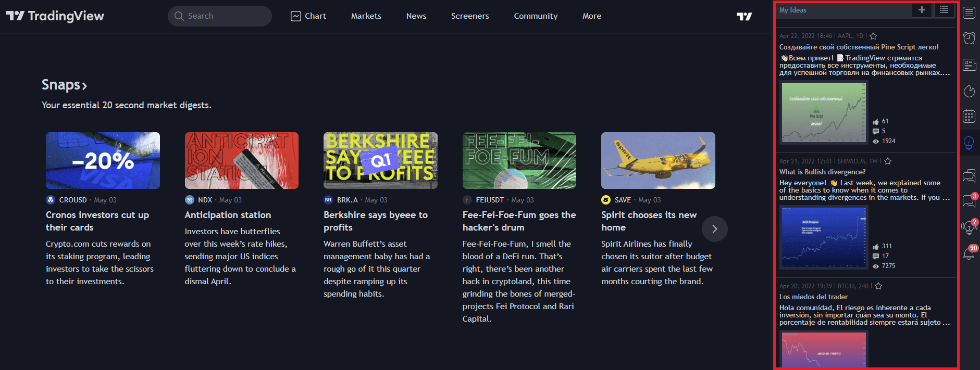Expand the Snaps section chevron
The height and width of the screenshot is (370, 980).
tap(84, 85)
